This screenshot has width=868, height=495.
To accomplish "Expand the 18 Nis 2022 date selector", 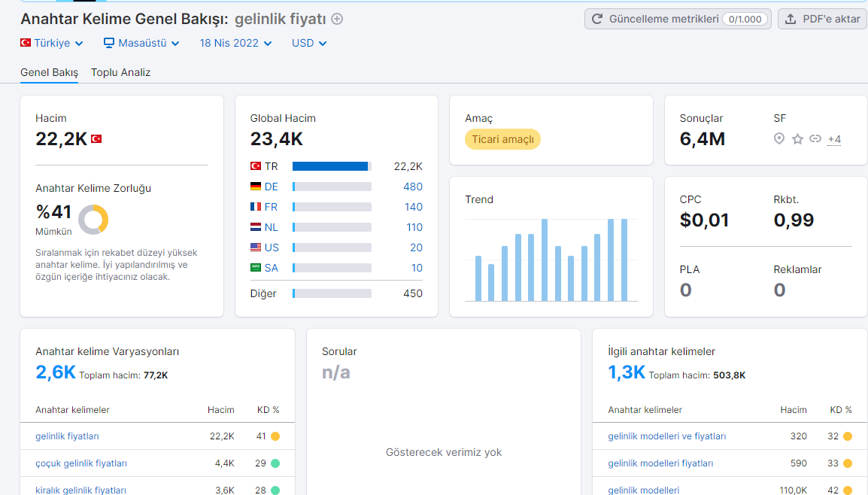I will [x=236, y=43].
